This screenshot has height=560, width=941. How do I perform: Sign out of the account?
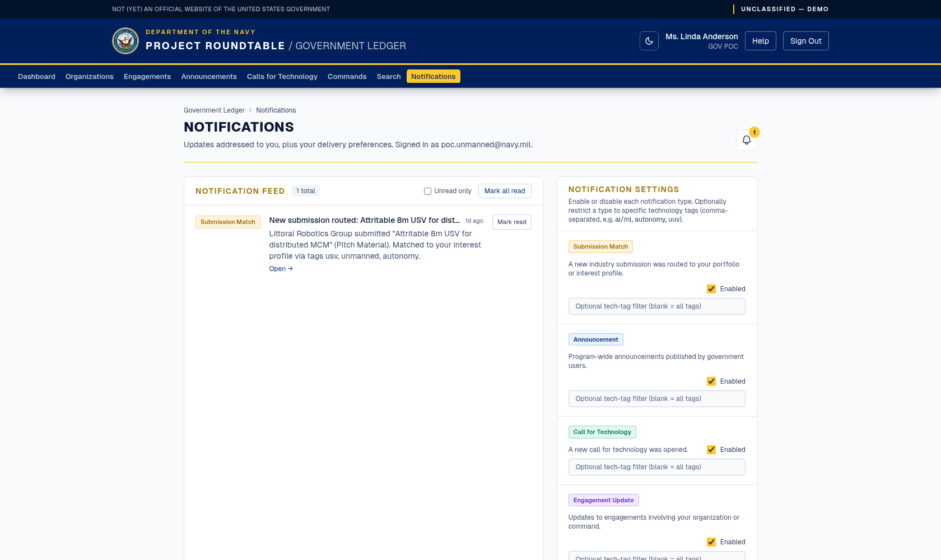806,41
